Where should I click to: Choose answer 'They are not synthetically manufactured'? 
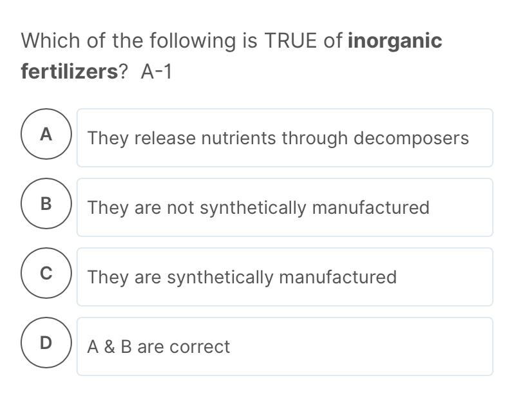285,207
